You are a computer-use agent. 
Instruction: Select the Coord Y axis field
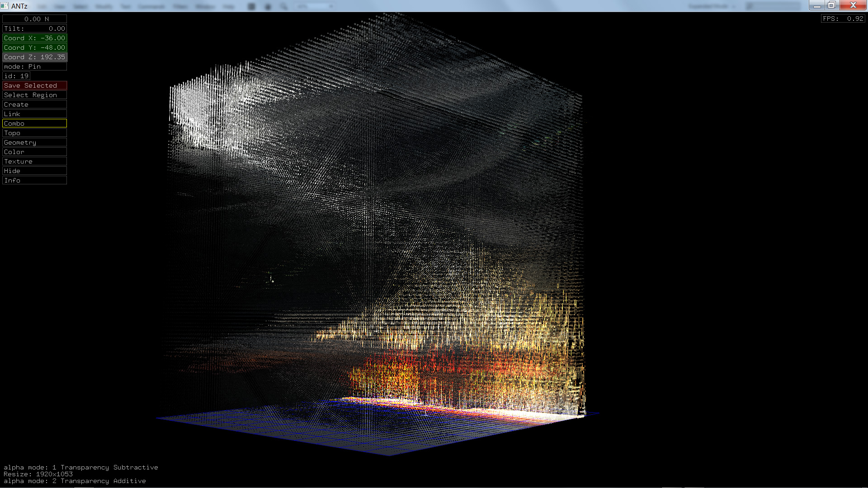coord(35,47)
